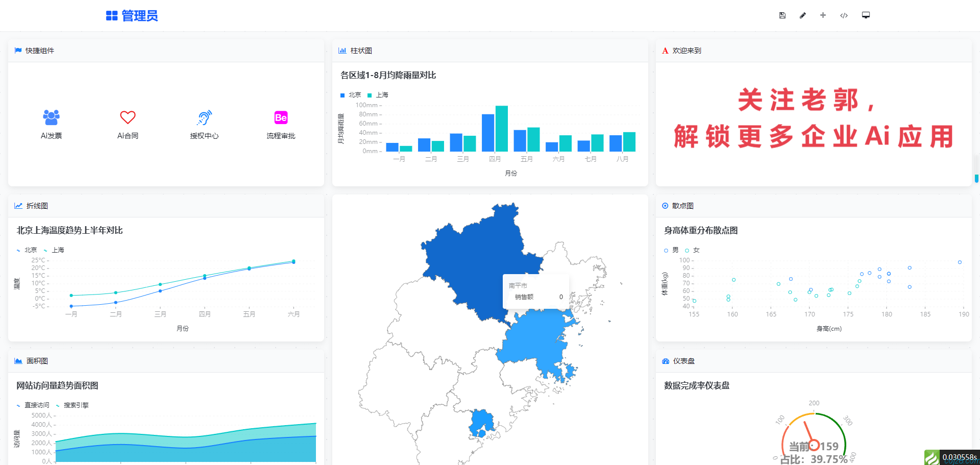Click the gauge needle in 数据完成率仪表盘
This screenshot has height=465, width=980.
coord(808,432)
